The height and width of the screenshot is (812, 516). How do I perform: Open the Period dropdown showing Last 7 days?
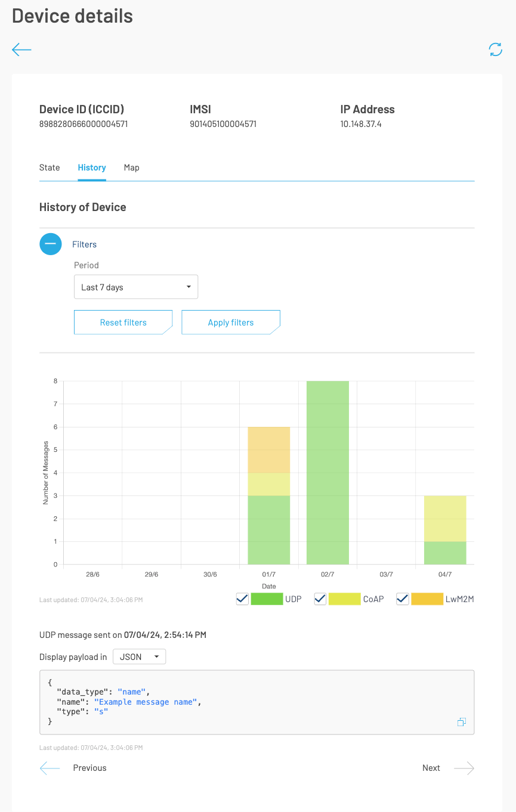[136, 287]
